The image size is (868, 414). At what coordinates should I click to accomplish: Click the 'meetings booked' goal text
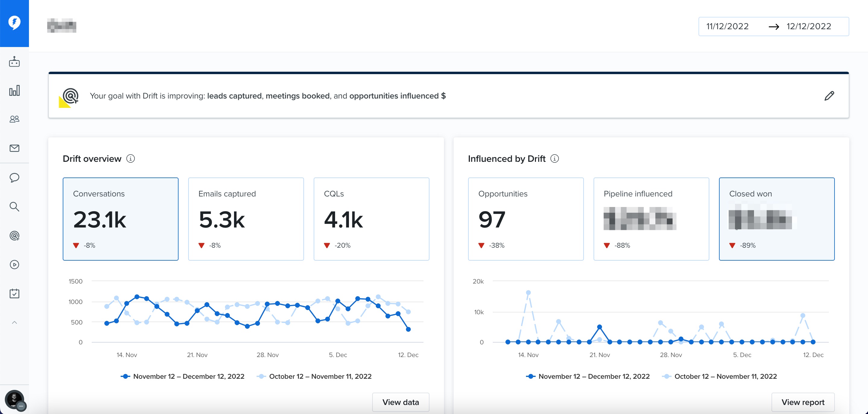tap(298, 96)
